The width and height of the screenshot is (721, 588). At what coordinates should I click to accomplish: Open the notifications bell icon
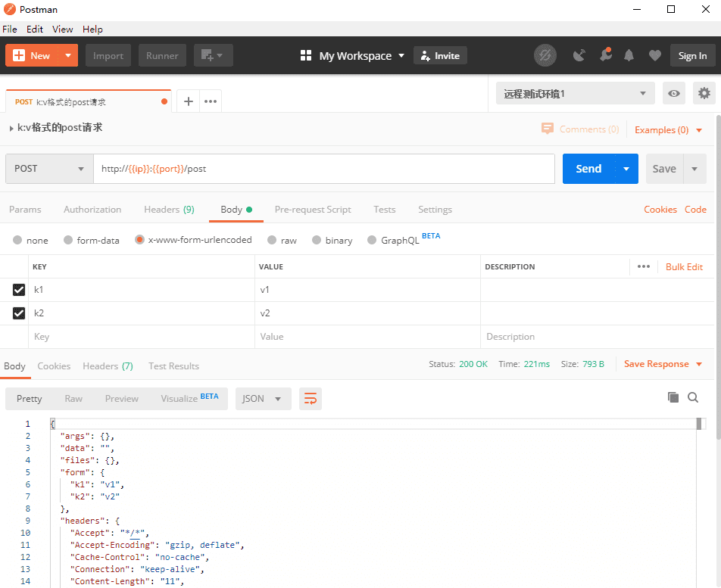tap(629, 55)
